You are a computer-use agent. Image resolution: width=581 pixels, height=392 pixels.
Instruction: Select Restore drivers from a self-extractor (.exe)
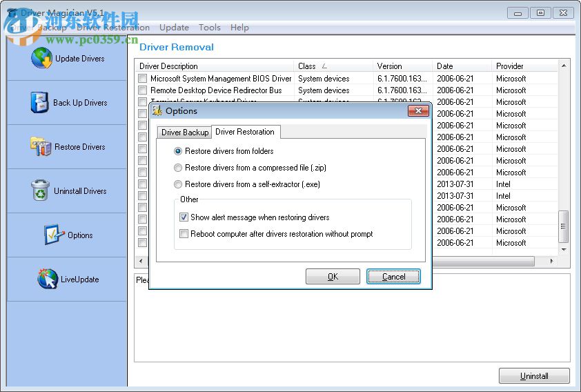pyautogui.click(x=178, y=184)
